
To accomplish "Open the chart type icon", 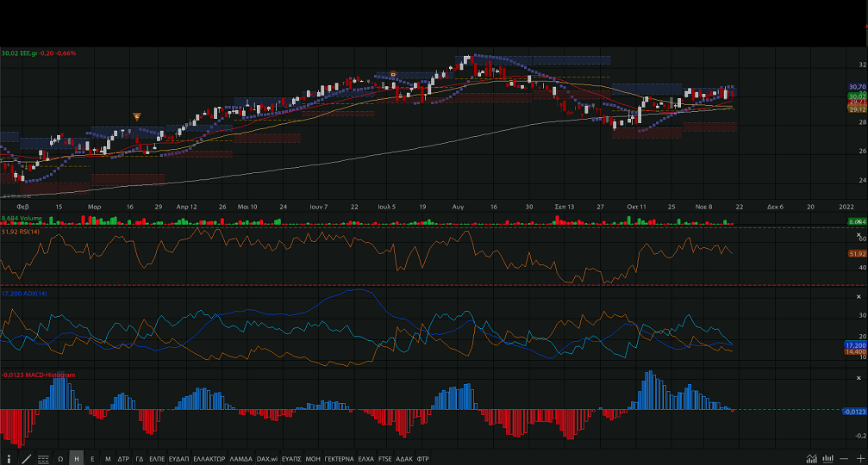I will click(x=811, y=459).
